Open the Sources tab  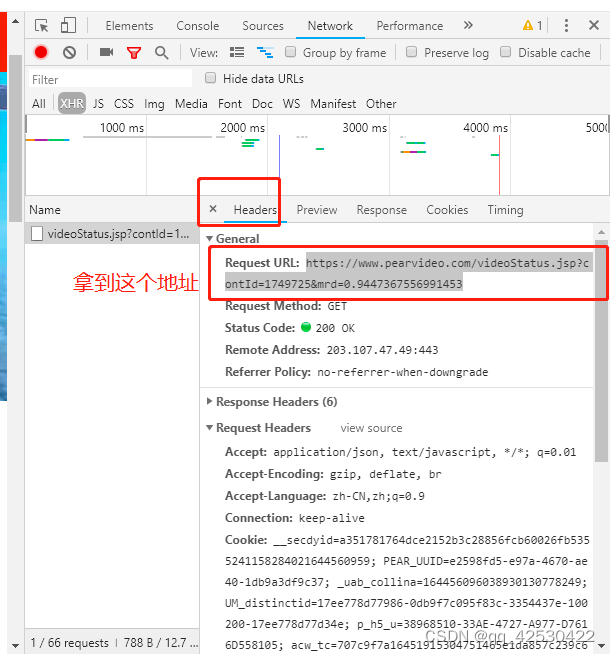pos(263,26)
